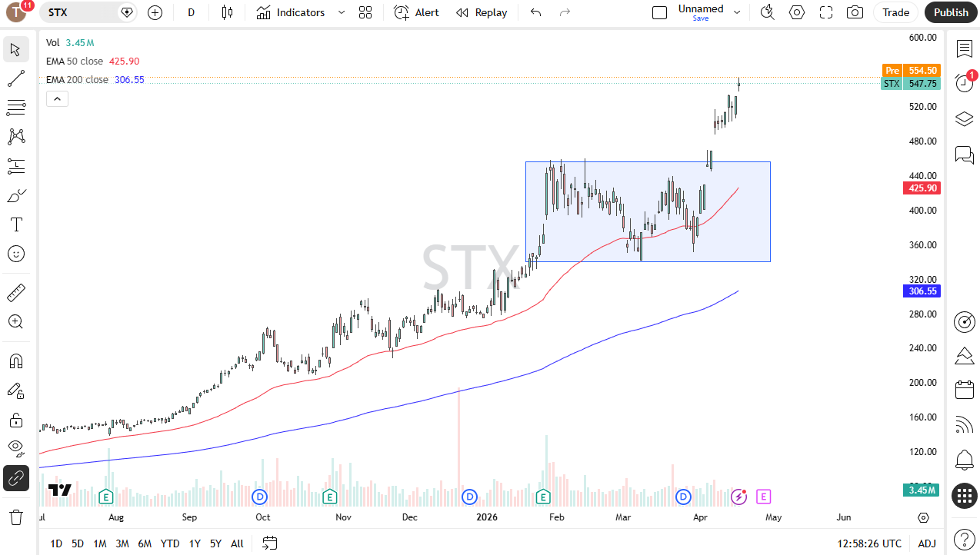Screen dimensions: 980x555
Task: Expand the layout management dropdown arrow
Action: [x=737, y=12]
